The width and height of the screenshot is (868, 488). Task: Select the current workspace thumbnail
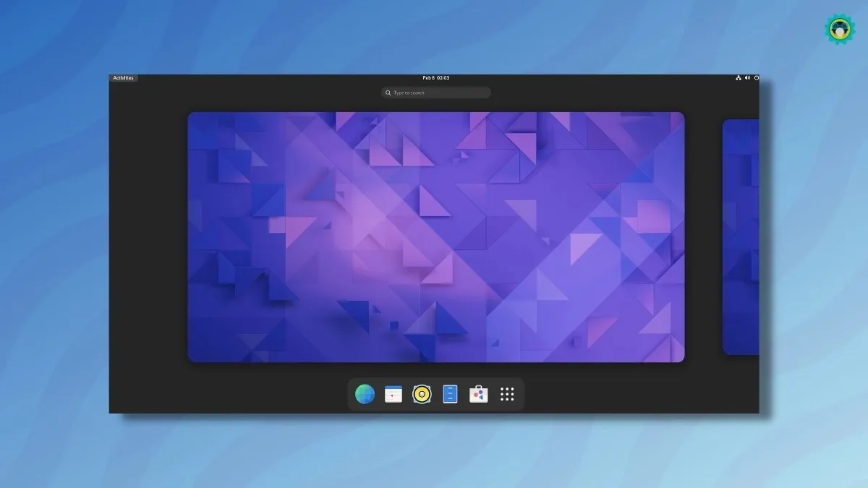pos(436,237)
